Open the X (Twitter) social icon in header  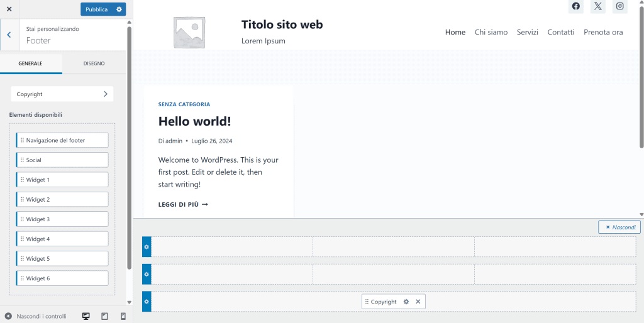pos(598,6)
